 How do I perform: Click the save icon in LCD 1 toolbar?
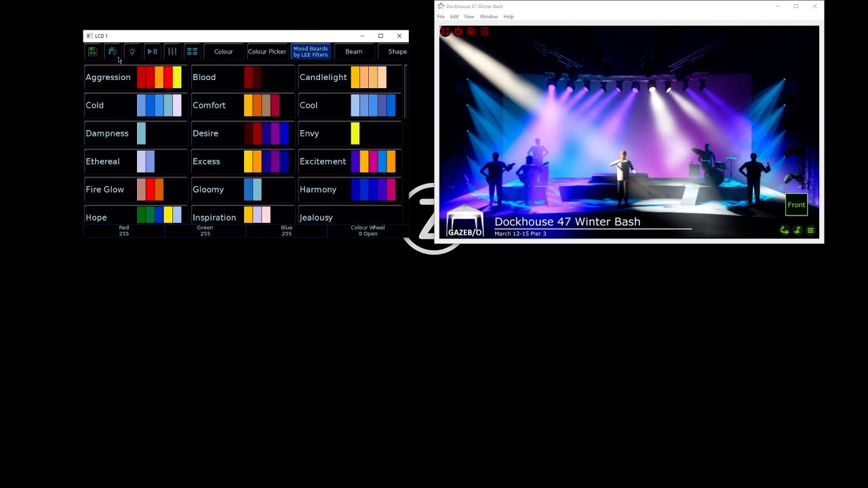[x=93, y=52]
